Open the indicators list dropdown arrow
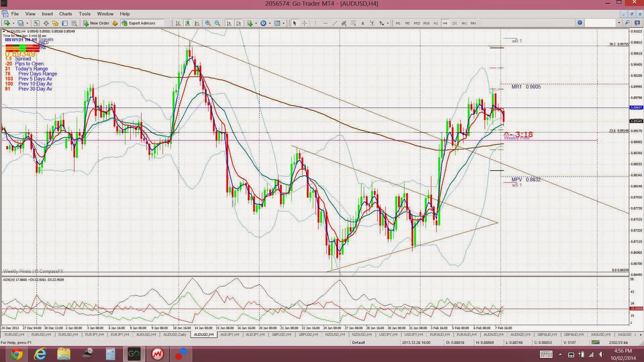 click(256, 23)
